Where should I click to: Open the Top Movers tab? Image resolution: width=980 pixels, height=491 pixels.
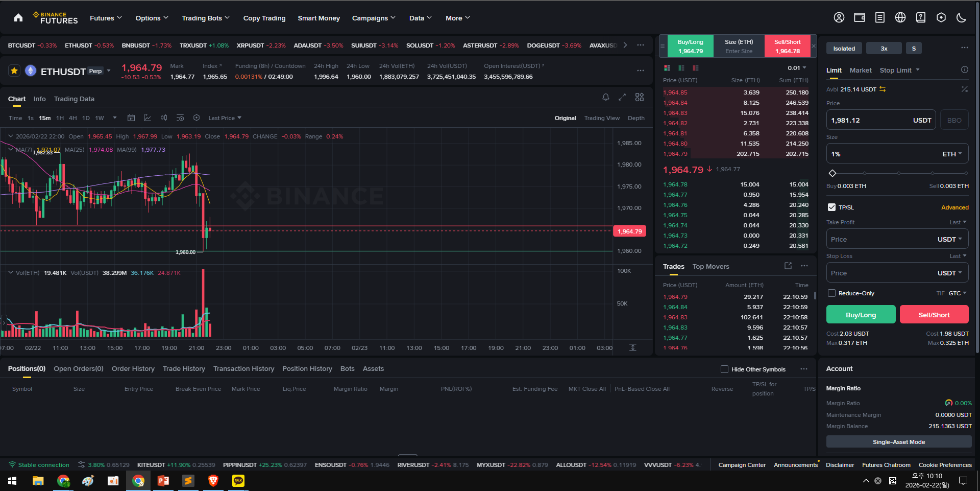[710, 267]
